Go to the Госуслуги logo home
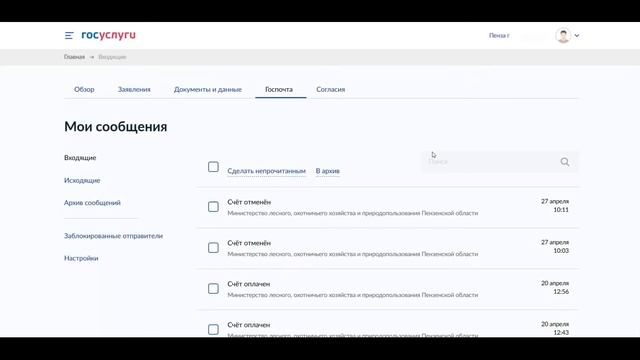This screenshot has width=640, height=360. [109, 35]
